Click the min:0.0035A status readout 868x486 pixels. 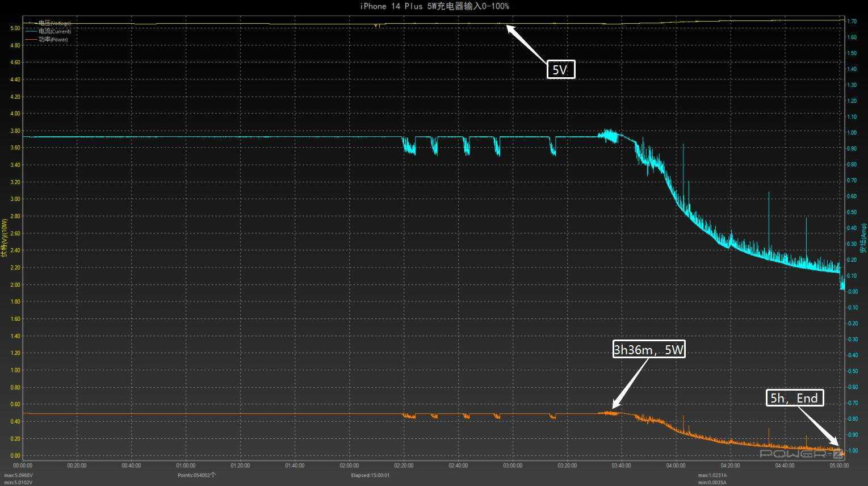coord(712,483)
